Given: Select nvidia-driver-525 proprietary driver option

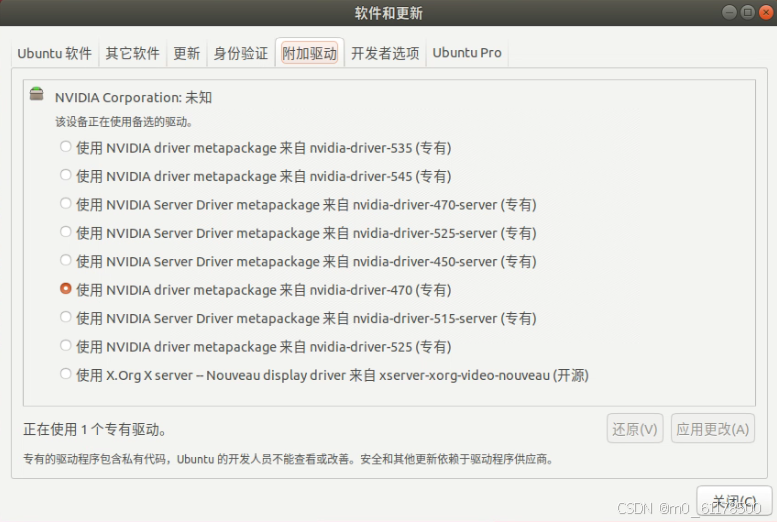Looking at the screenshot, I should 65,346.
